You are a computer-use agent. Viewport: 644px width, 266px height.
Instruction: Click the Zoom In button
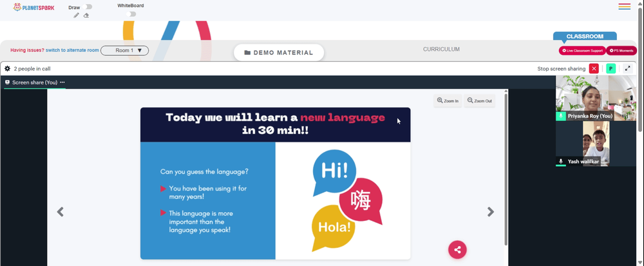click(x=448, y=100)
